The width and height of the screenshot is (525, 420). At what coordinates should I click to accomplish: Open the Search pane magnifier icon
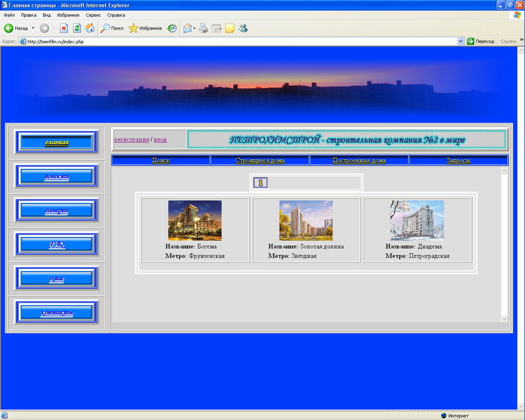[105, 28]
